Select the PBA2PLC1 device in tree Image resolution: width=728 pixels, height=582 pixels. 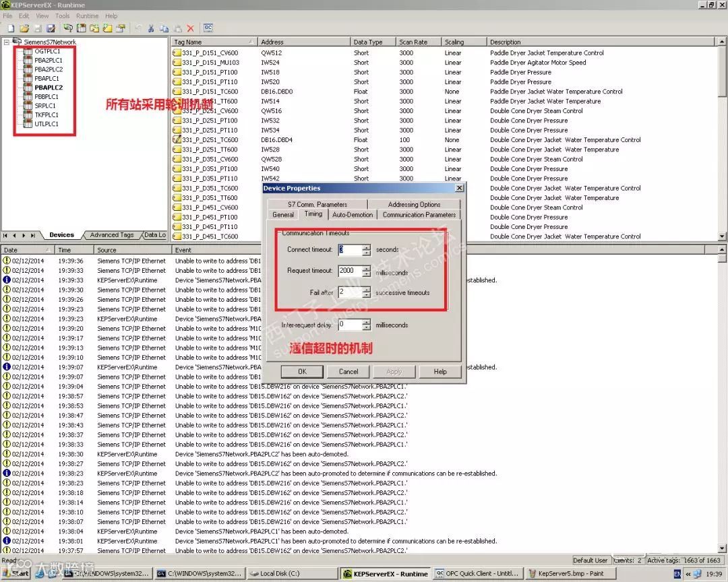pyautogui.click(x=49, y=61)
